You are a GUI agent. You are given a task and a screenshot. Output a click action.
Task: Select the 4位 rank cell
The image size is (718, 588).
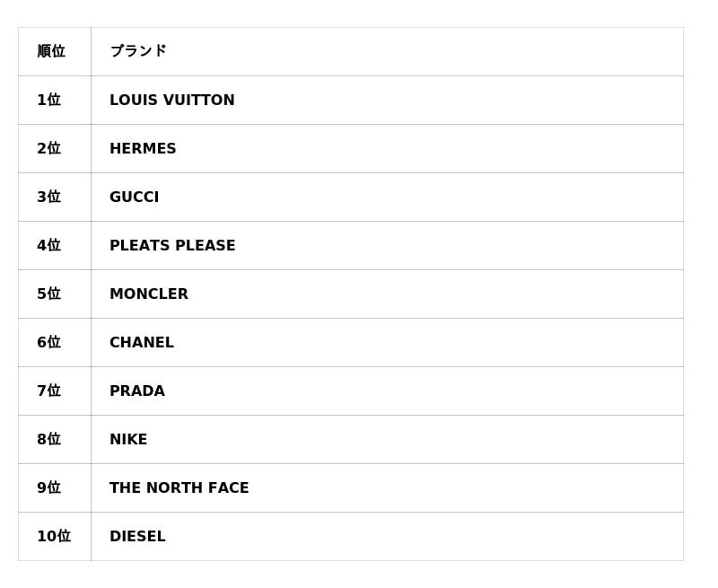click(x=48, y=246)
